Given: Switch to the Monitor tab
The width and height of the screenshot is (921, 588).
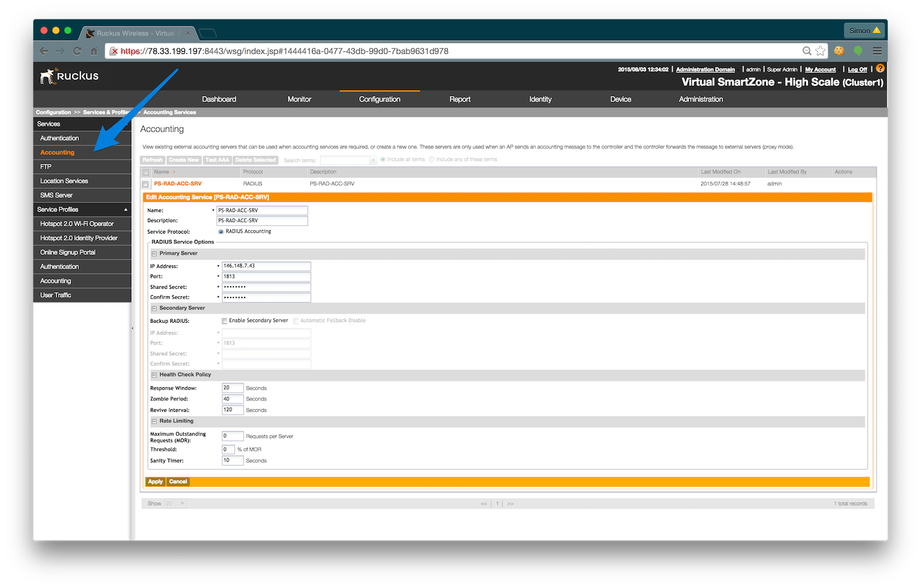Looking at the screenshot, I should point(299,99).
